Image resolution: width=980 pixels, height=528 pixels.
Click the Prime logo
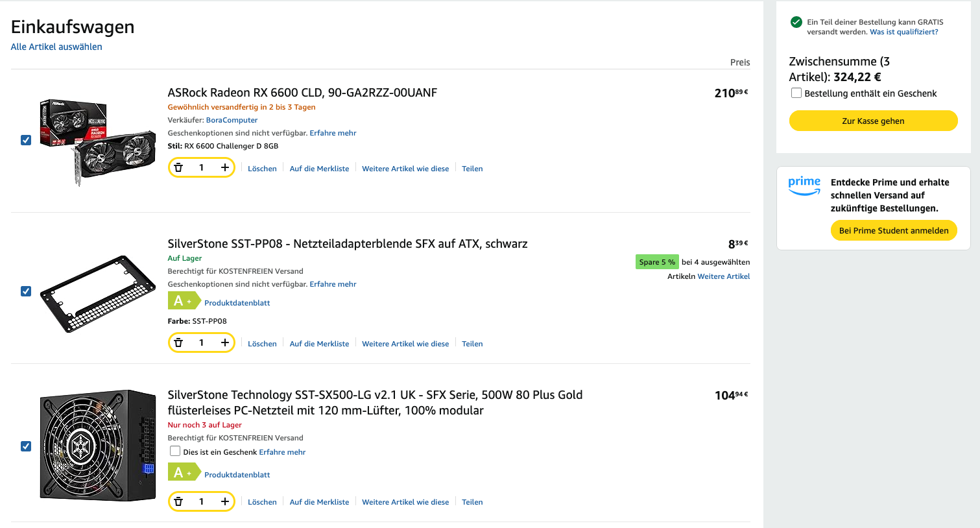click(x=804, y=185)
